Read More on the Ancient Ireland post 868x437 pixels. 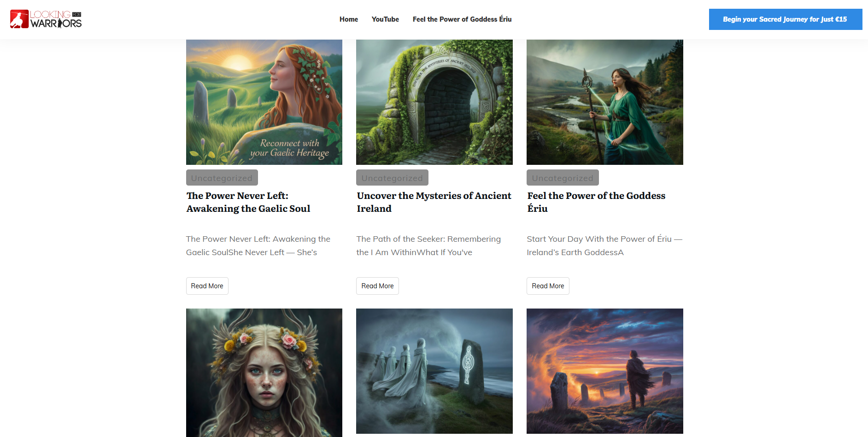pyautogui.click(x=377, y=286)
